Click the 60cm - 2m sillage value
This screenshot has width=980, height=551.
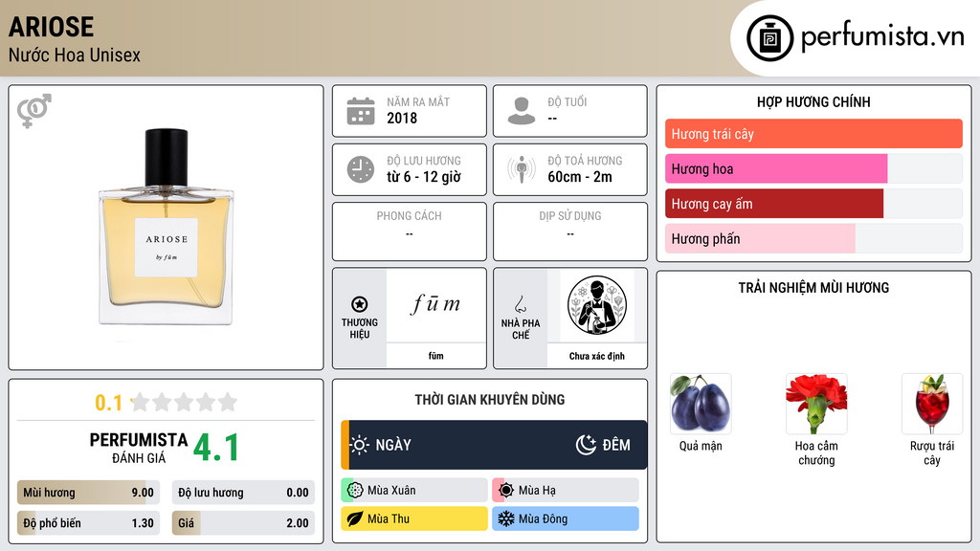[x=580, y=177]
